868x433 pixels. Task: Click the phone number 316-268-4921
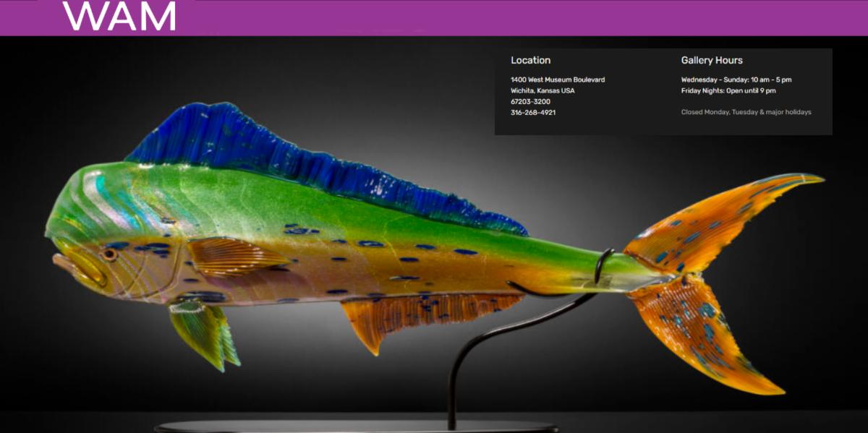coord(533,112)
